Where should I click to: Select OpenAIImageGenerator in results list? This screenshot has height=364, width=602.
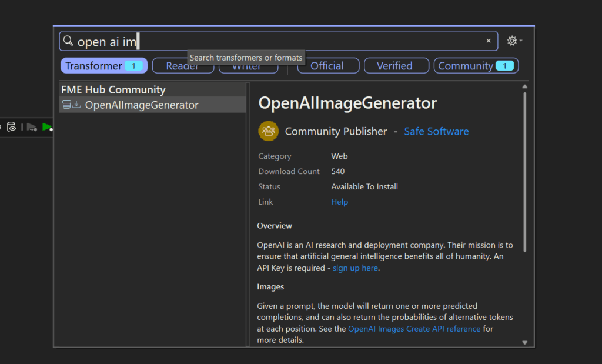pyautogui.click(x=142, y=105)
